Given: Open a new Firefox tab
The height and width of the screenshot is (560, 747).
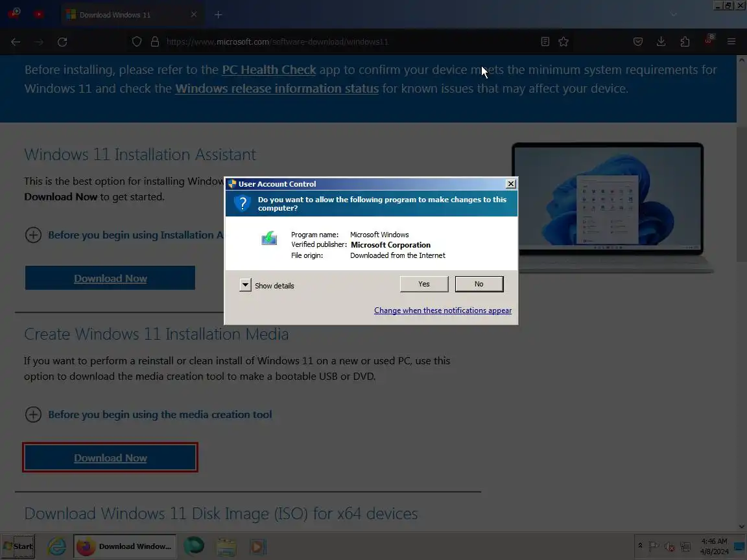Looking at the screenshot, I should pos(218,15).
